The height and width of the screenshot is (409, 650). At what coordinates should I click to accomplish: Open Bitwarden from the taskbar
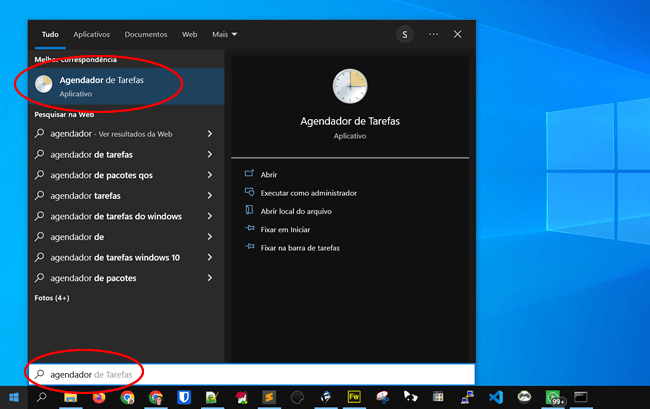(184, 397)
